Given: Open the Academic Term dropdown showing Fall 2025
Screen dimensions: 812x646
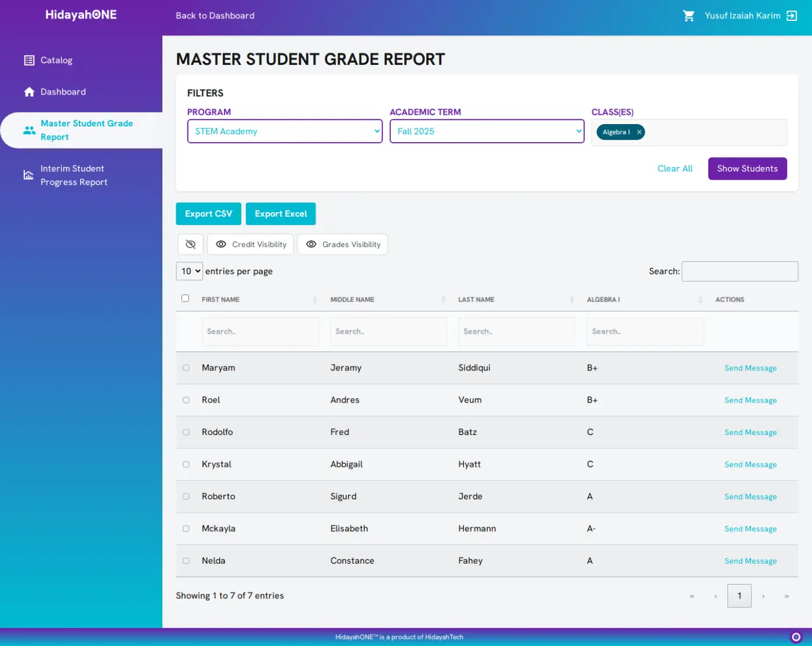Looking at the screenshot, I should click(487, 131).
